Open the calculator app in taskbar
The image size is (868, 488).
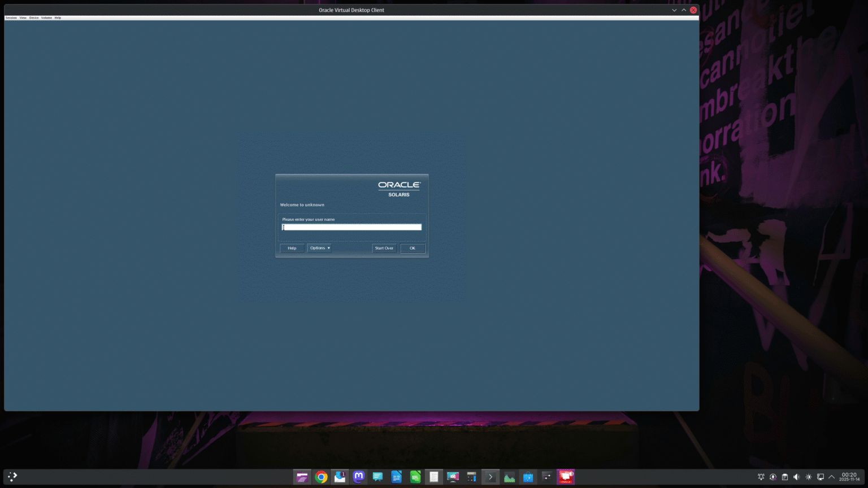(x=471, y=477)
